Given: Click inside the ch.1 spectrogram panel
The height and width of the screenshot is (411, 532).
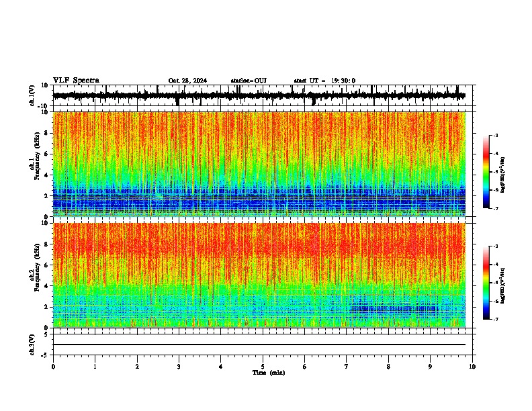Looking at the screenshot, I should tap(259, 164).
